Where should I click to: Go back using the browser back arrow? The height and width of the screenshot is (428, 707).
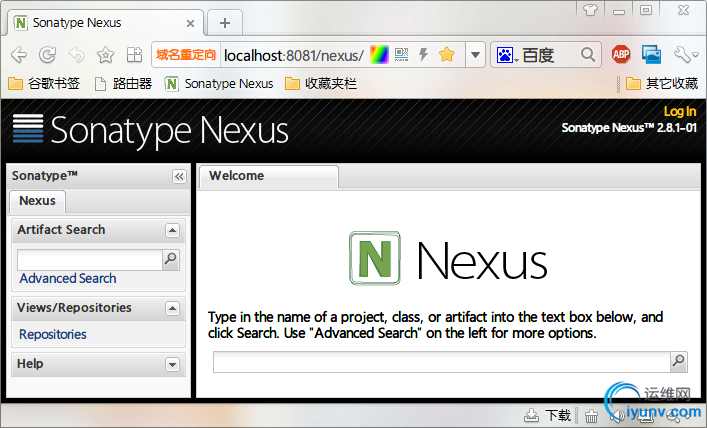[19, 55]
